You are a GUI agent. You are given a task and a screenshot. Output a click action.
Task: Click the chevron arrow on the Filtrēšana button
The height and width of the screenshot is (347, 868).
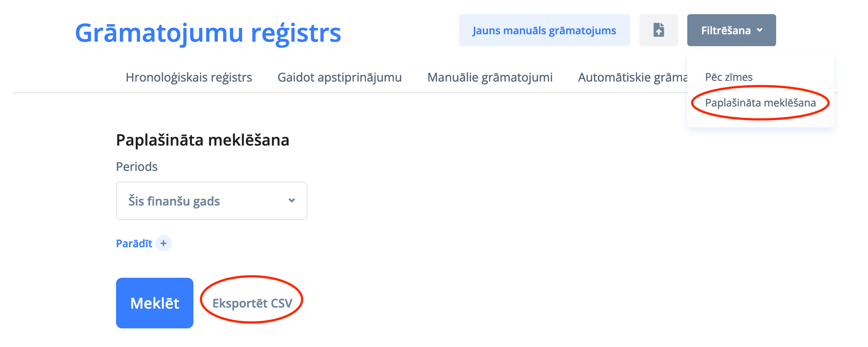[760, 30]
